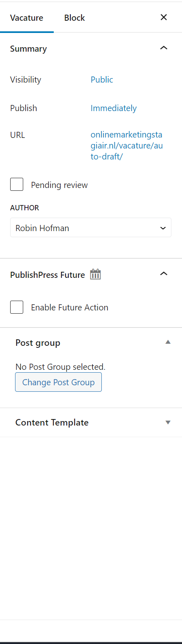Click the Change Post Group button
This screenshot has width=182, height=644.
pos(58,382)
